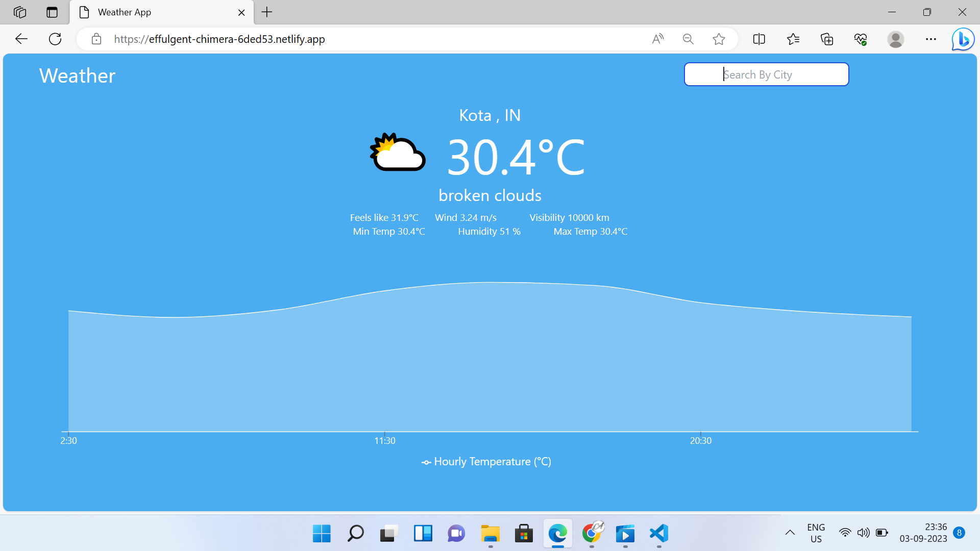The height and width of the screenshot is (551, 980).
Task: Open Google Chrome from the taskbar
Action: [x=592, y=534]
